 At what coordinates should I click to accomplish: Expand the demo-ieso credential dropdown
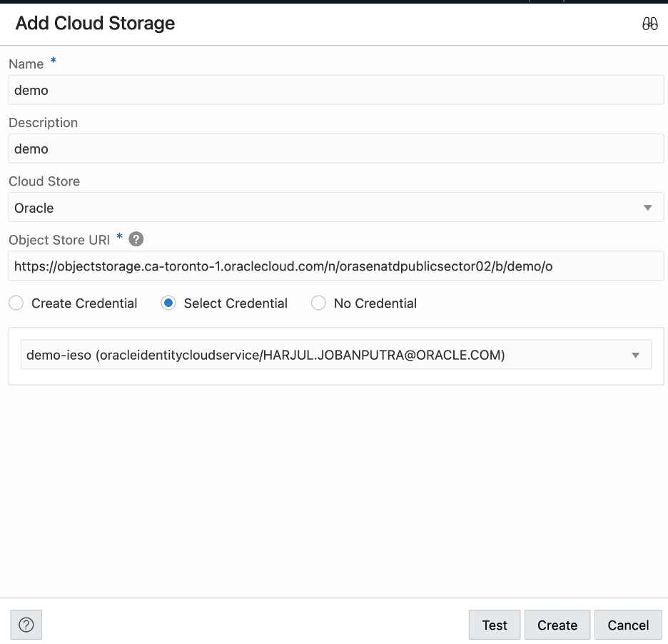pos(336,355)
